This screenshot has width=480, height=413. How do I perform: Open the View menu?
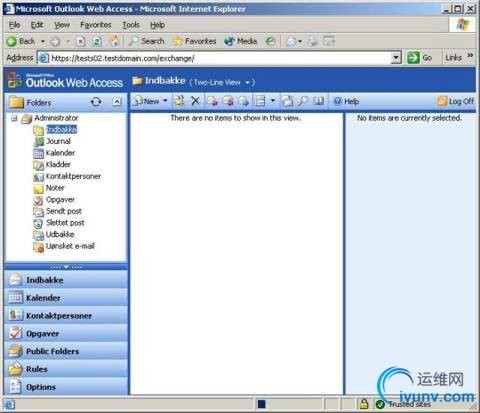(62, 25)
